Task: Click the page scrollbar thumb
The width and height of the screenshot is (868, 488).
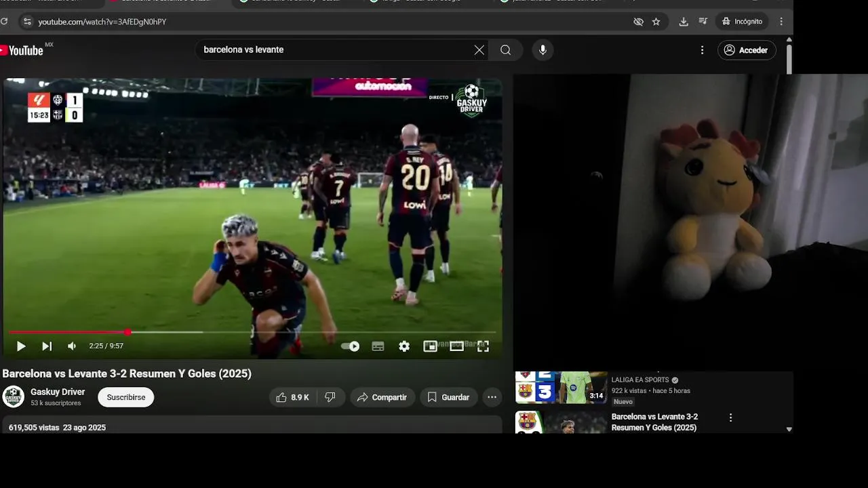Action: coord(789,59)
